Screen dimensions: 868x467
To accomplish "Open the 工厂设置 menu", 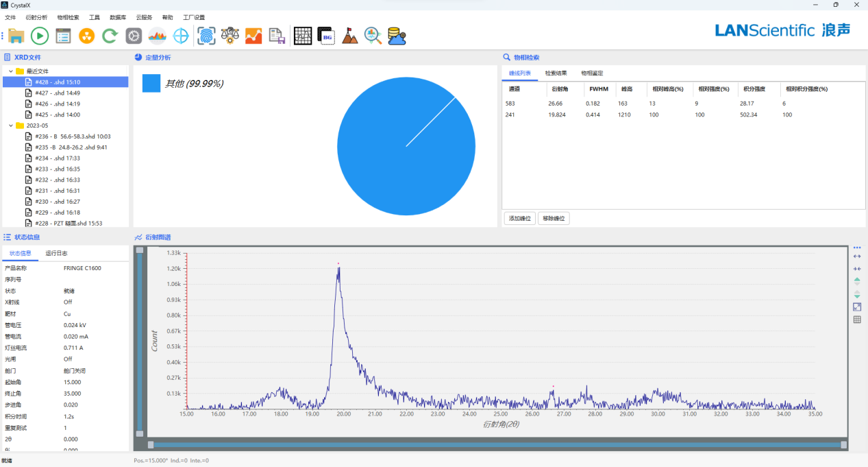I will click(x=194, y=17).
